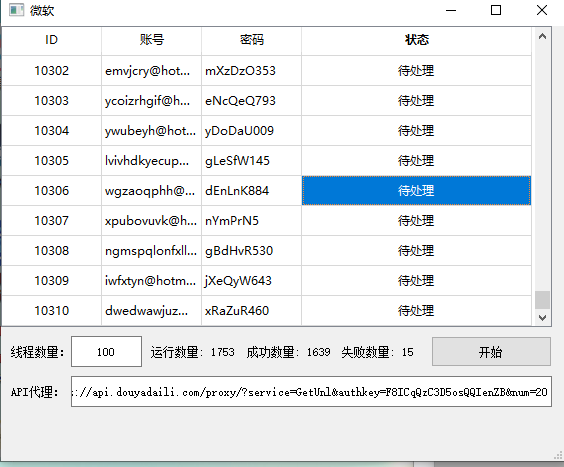564x467 pixels.
Task: Select password cell eNcQeQ793
Action: [251, 101]
